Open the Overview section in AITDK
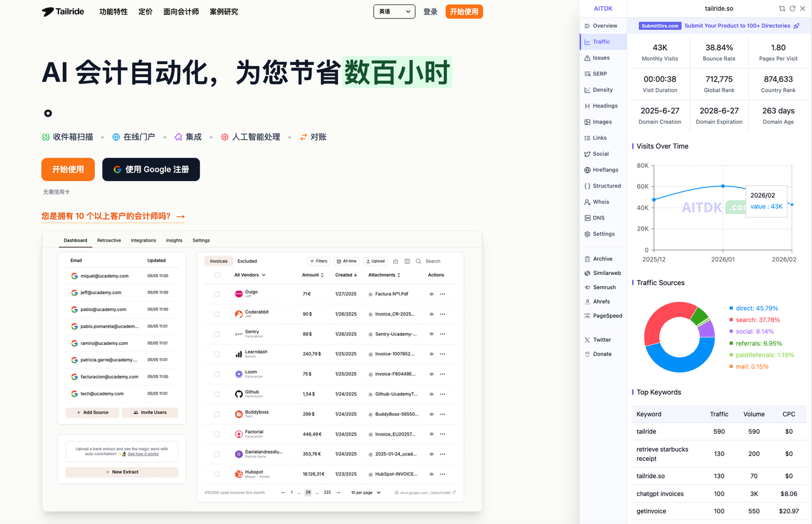Image resolution: width=812 pixels, height=524 pixels. (x=603, y=26)
